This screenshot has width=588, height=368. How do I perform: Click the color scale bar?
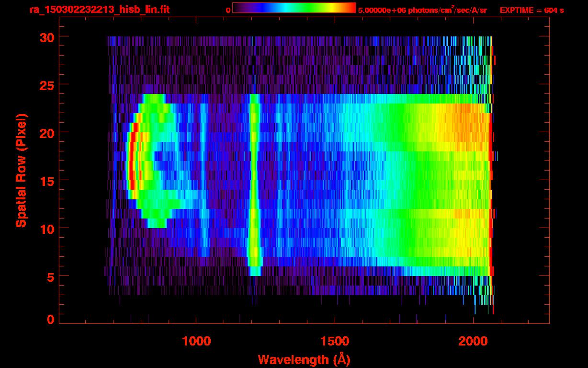coord(294,8)
